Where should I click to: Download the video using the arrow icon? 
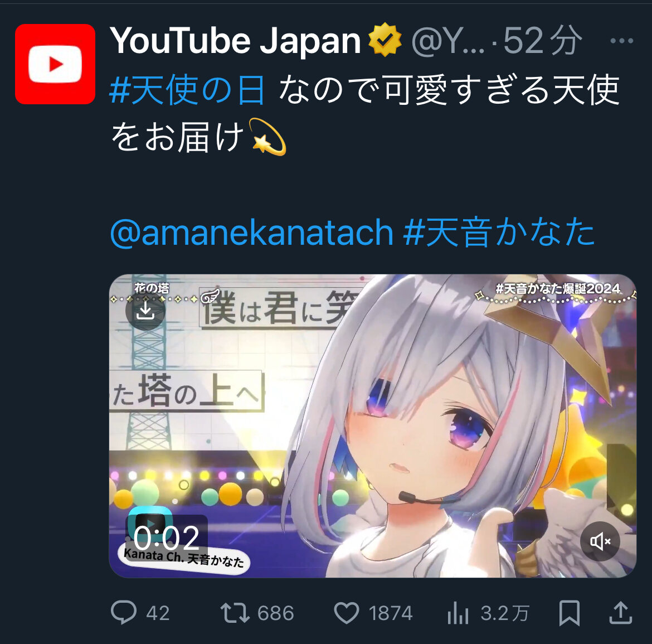145,311
